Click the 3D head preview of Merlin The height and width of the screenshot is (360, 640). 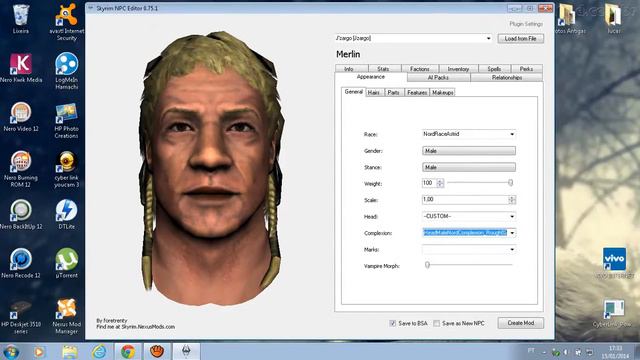pos(211,167)
